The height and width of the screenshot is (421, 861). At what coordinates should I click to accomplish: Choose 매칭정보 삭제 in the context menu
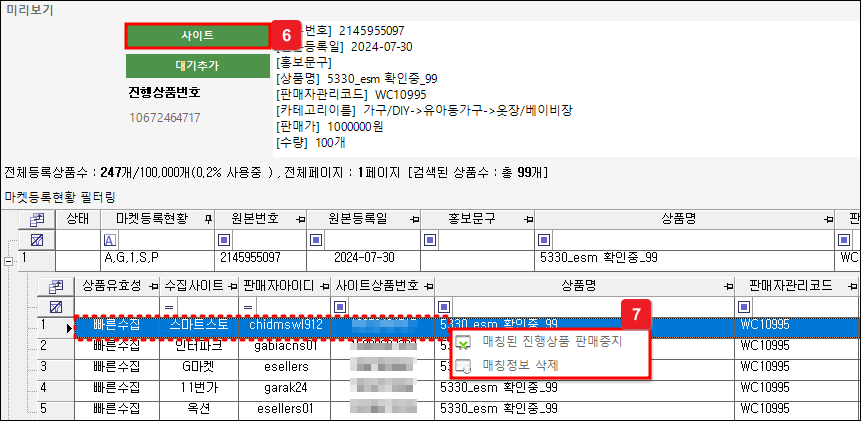pos(520,365)
